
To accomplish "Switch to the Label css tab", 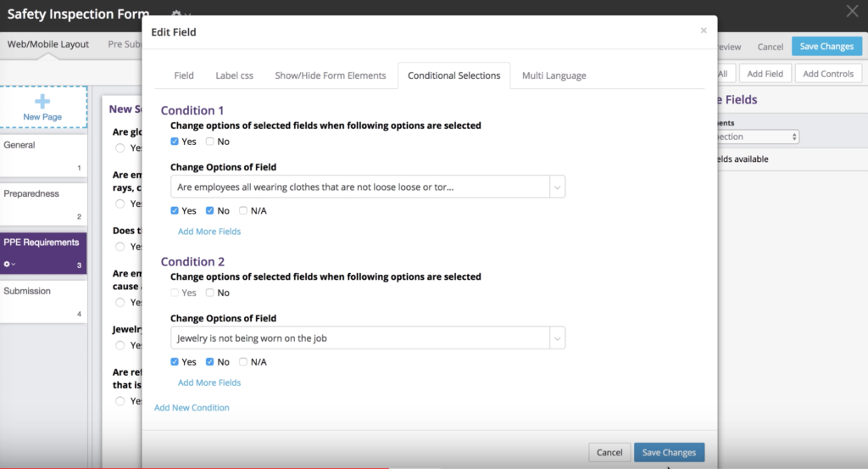I will pos(234,75).
